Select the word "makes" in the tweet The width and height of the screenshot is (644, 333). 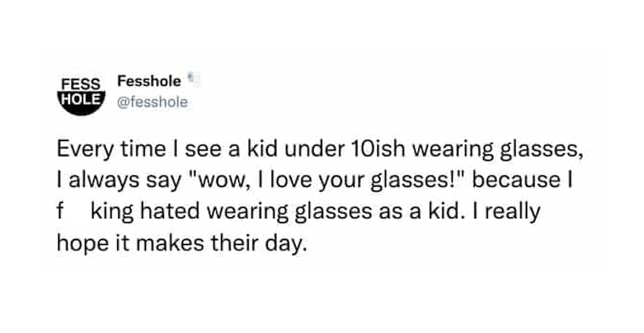coord(170,243)
